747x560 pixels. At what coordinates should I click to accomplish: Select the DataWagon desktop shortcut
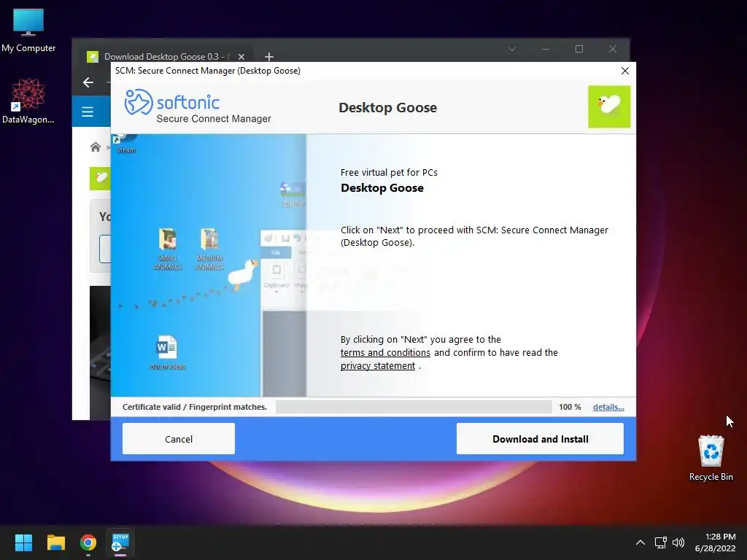pos(28,101)
